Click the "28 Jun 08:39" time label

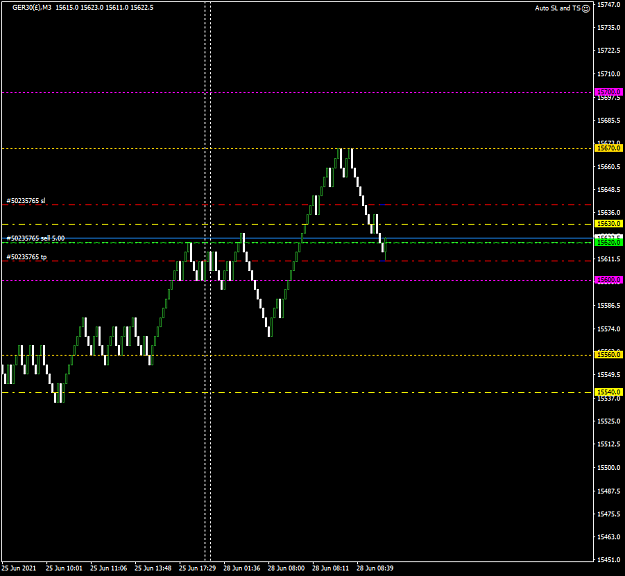coord(375,568)
